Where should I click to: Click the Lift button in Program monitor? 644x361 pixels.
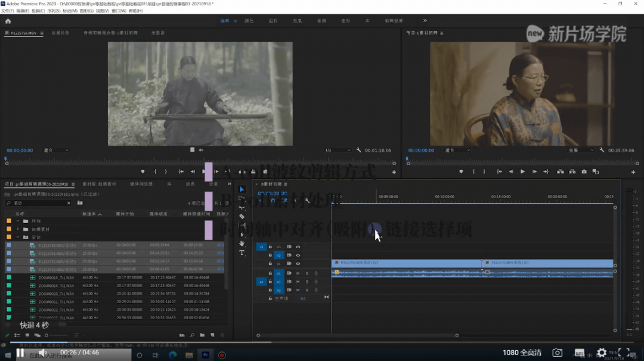[560, 171]
